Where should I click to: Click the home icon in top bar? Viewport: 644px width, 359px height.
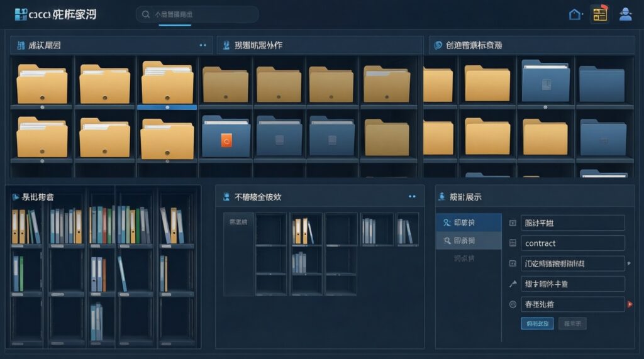coord(575,14)
